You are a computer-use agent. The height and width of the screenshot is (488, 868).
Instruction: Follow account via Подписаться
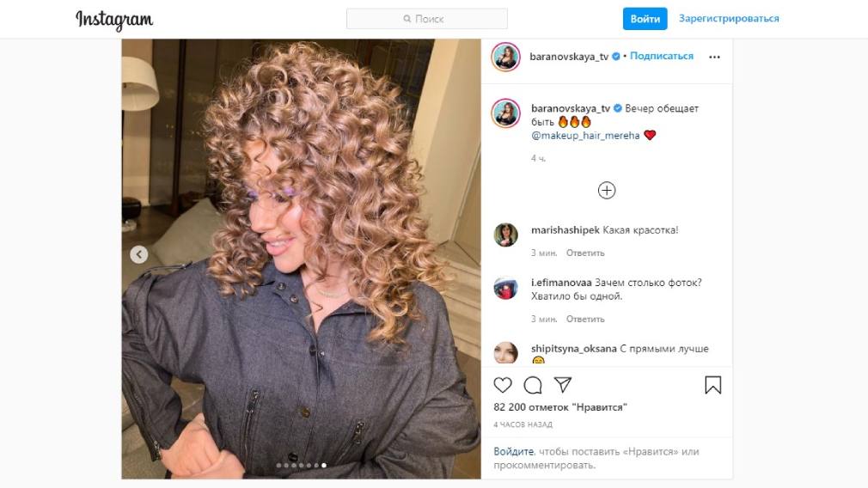[662, 56]
